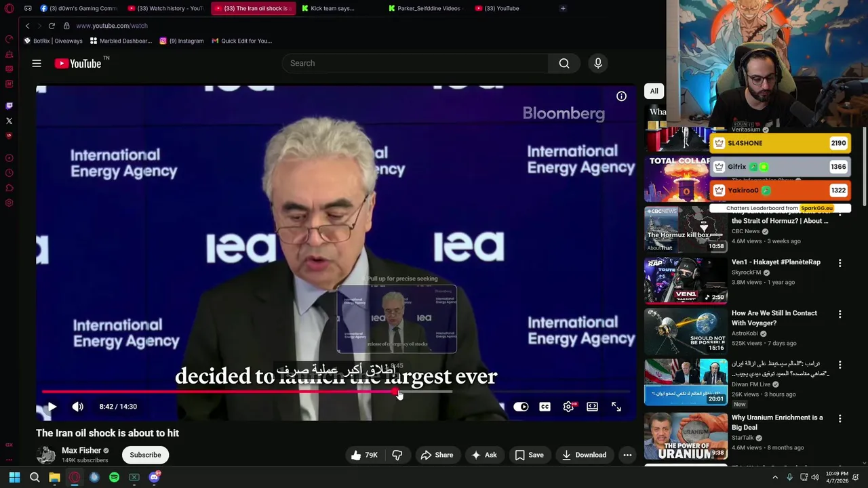The image size is (868, 488).
Task: Open the Opera menu logo
Action: coord(9,8)
